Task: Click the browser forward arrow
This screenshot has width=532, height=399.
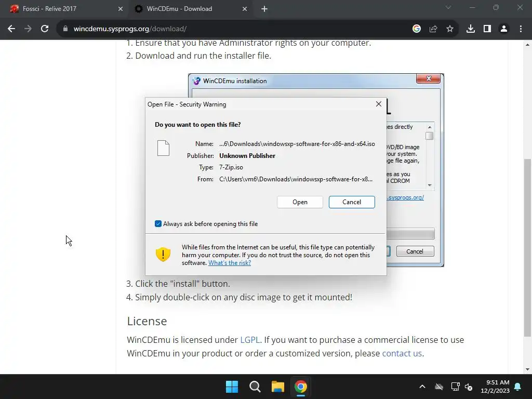Action: 28,29
